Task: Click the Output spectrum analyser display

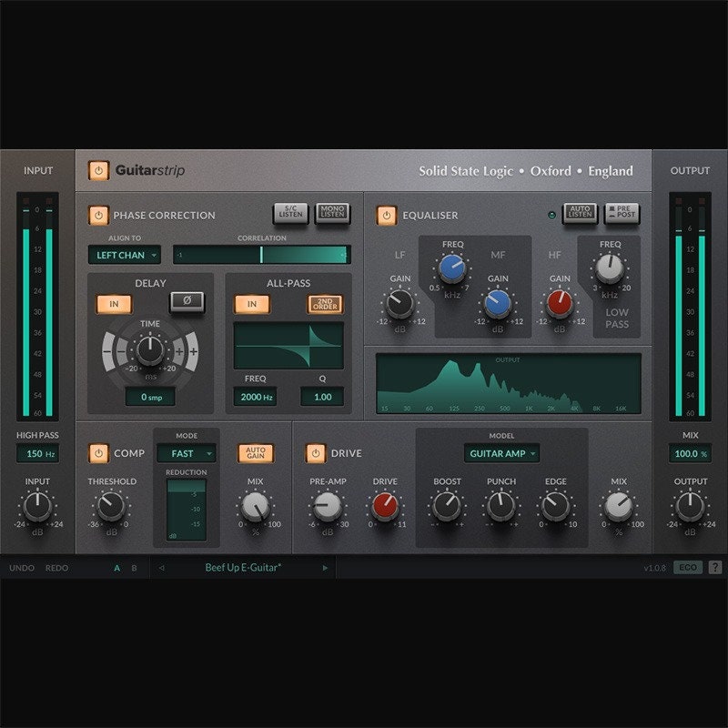Action: (x=509, y=383)
